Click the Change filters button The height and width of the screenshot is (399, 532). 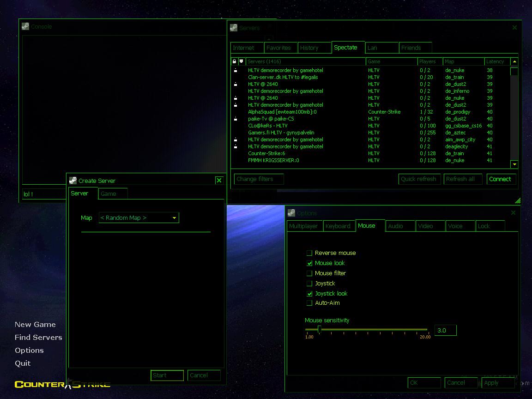(x=259, y=179)
